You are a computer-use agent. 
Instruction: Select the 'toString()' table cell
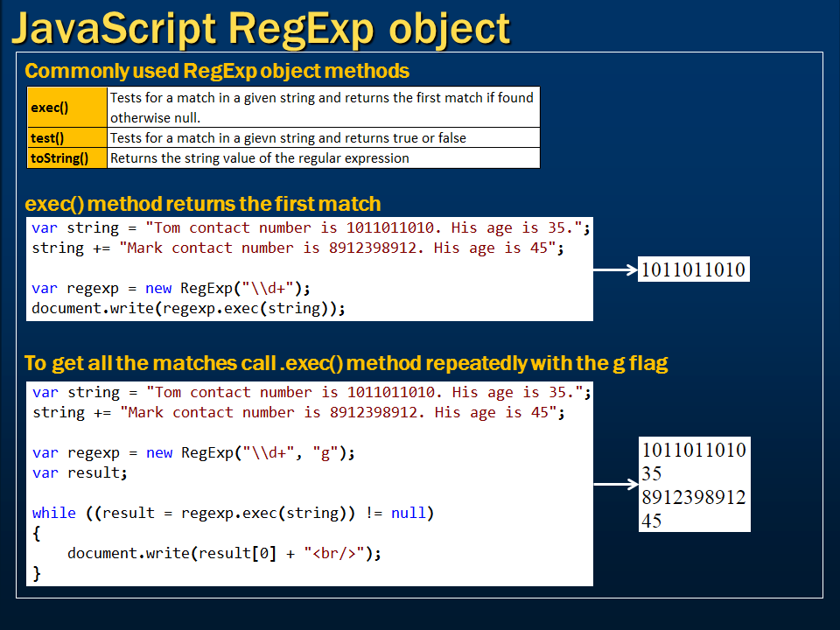coord(67,158)
